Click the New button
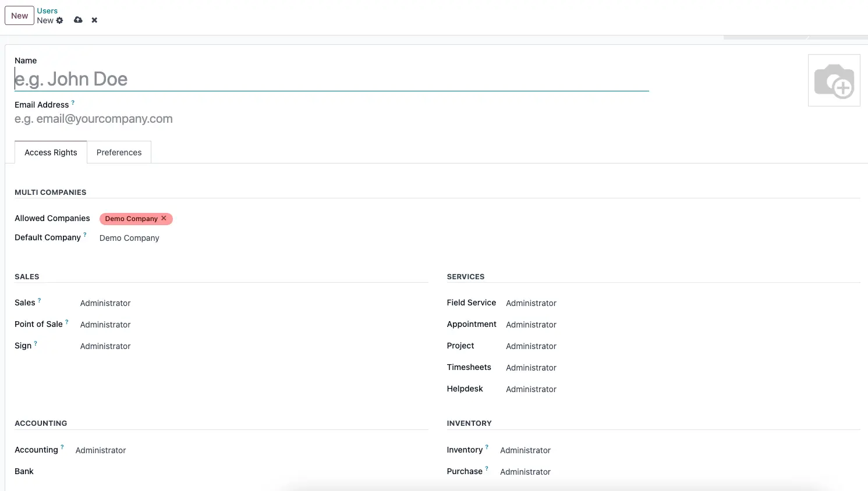868x491 pixels. [x=19, y=16]
